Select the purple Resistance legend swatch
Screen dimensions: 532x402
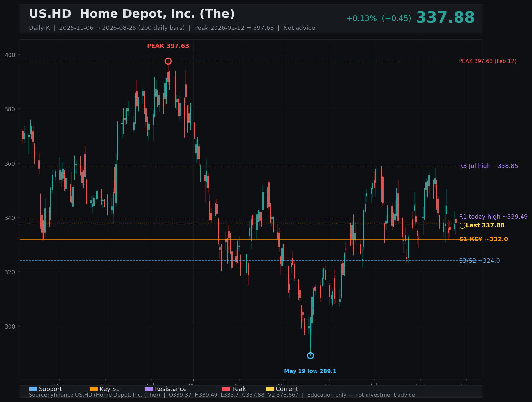click(149, 389)
